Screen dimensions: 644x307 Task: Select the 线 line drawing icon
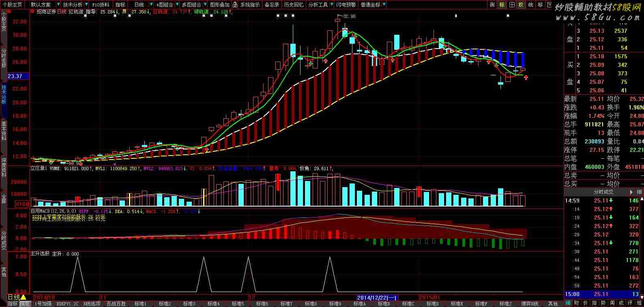(530, 5)
